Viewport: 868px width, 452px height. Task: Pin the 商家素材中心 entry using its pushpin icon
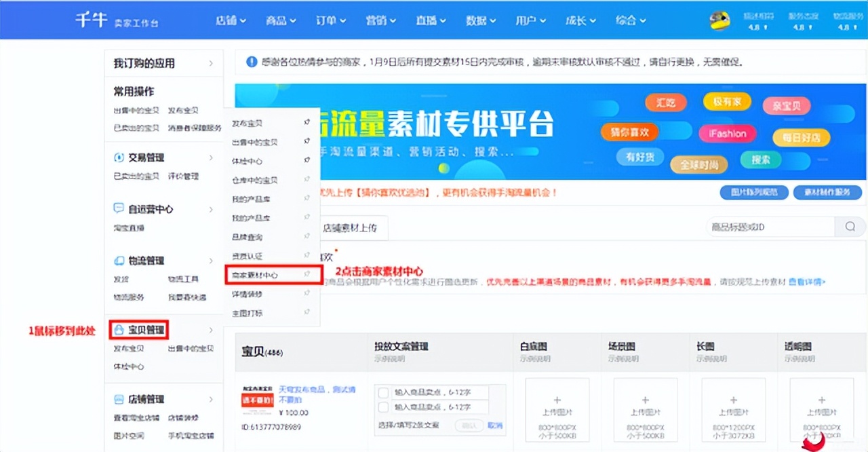307,275
